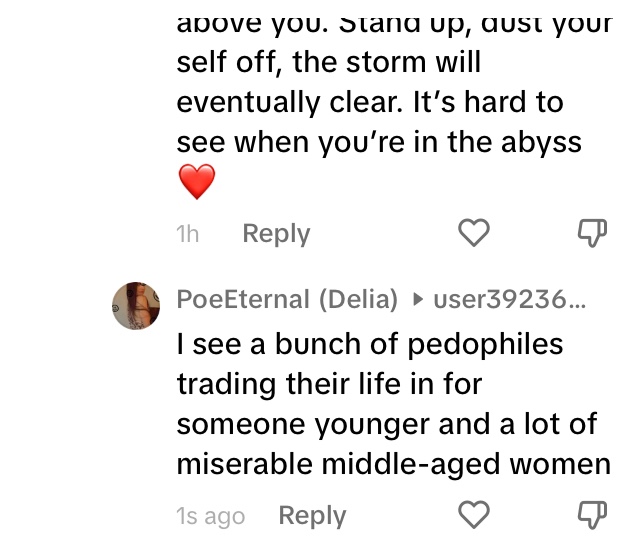640x546 pixels.
Task: Dislike the comment posted 1h ago
Action: pos(593,233)
